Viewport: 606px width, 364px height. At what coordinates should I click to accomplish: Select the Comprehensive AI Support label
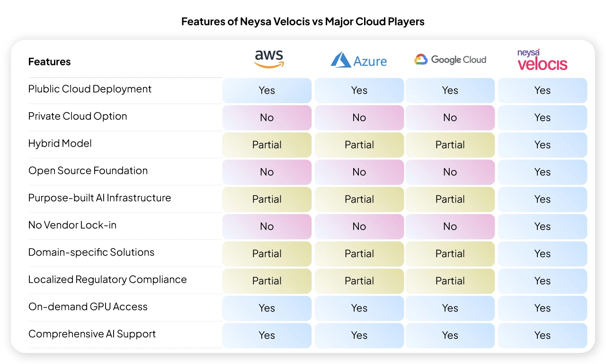(x=92, y=334)
